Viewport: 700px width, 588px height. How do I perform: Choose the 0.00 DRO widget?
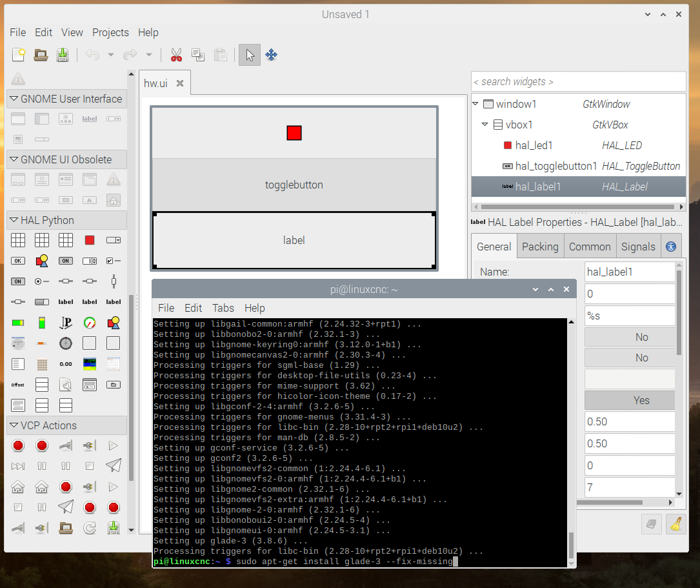pyautogui.click(x=66, y=364)
